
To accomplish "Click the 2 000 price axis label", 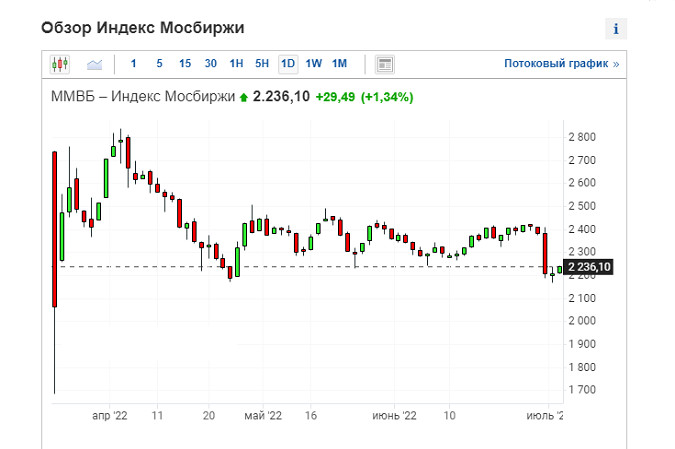I will [x=582, y=321].
